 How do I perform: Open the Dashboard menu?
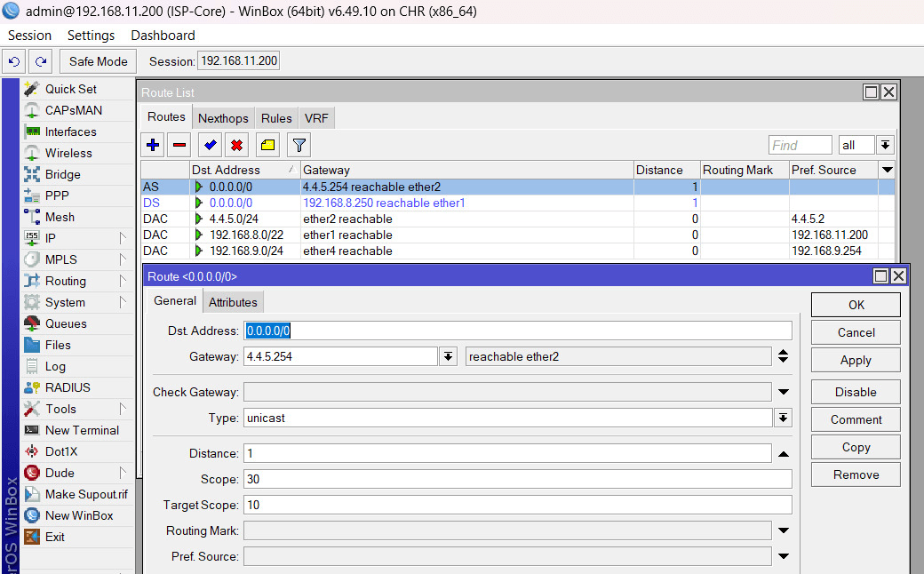pyautogui.click(x=163, y=36)
